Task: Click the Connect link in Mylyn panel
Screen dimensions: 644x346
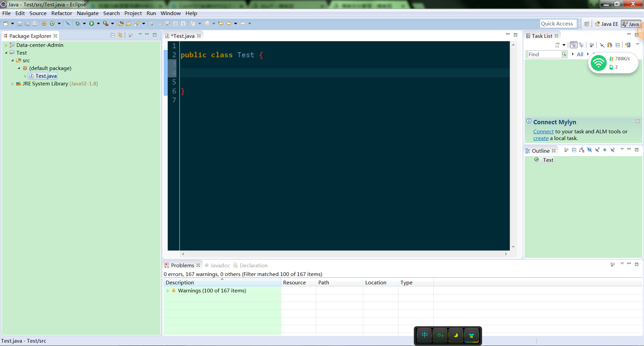Action: (x=543, y=132)
